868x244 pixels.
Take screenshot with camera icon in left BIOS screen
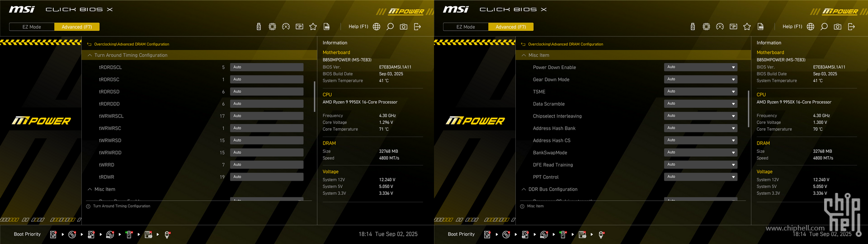404,27
